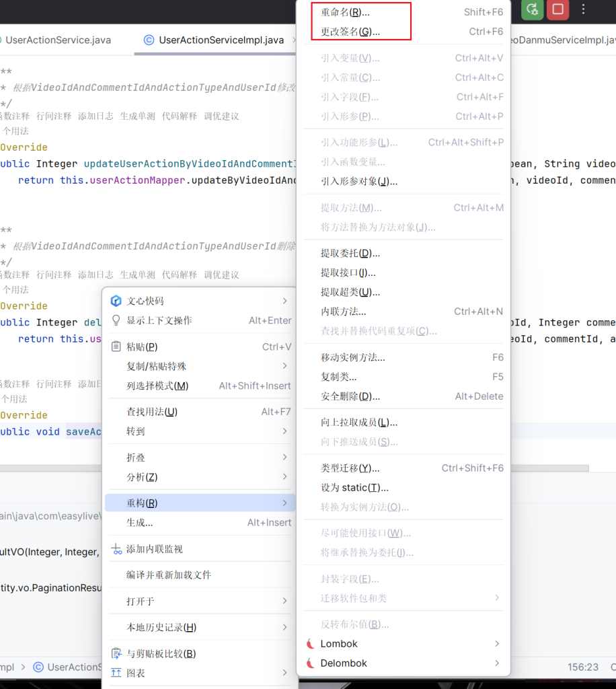
Task: Click the 文心快码 cube icon
Action: point(116,301)
